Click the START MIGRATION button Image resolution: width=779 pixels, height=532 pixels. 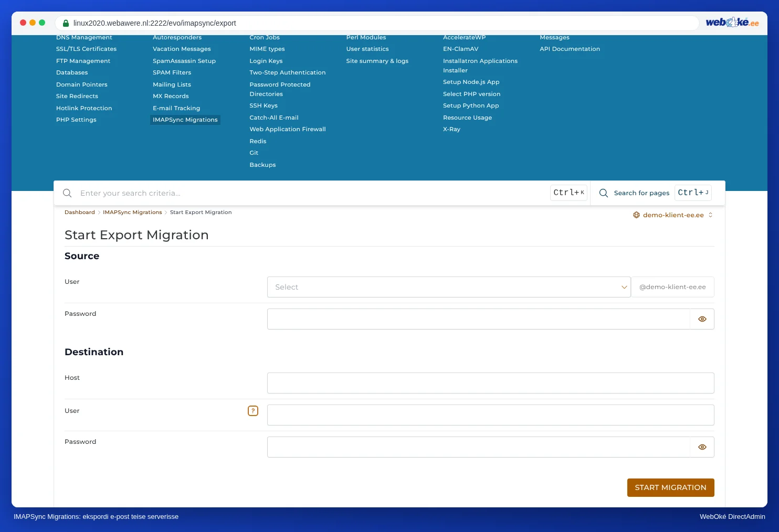670,487
